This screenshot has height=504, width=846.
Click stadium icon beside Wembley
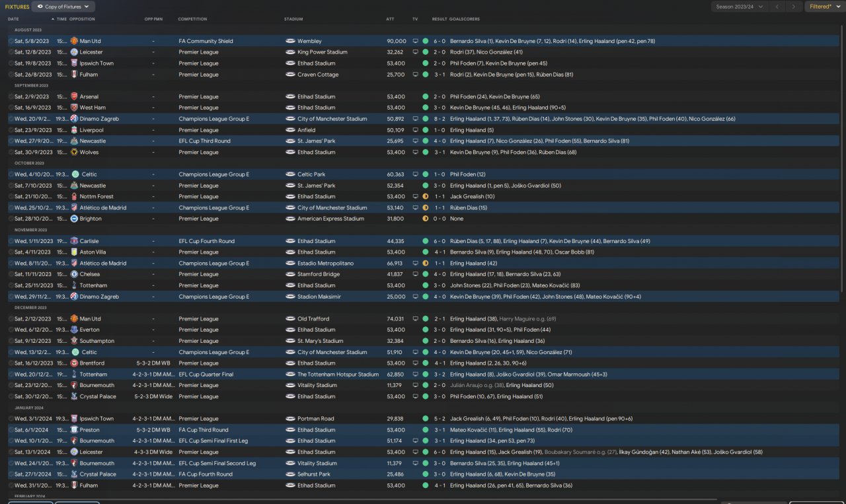point(289,41)
